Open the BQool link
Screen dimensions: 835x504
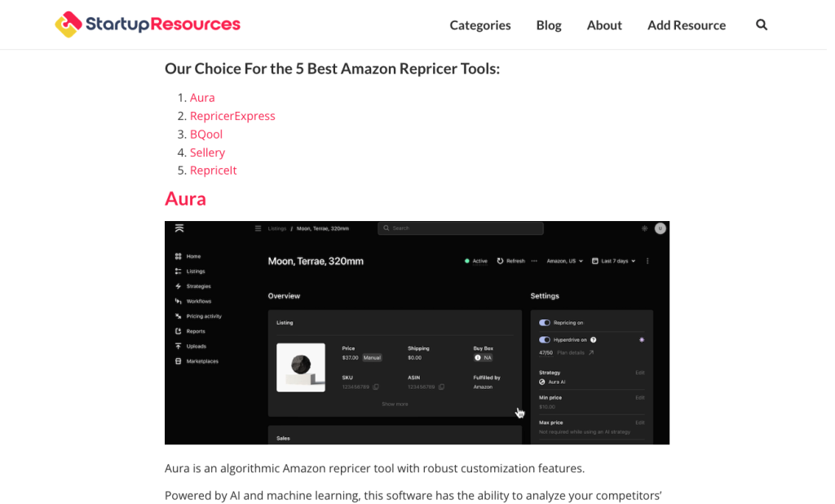206,134
